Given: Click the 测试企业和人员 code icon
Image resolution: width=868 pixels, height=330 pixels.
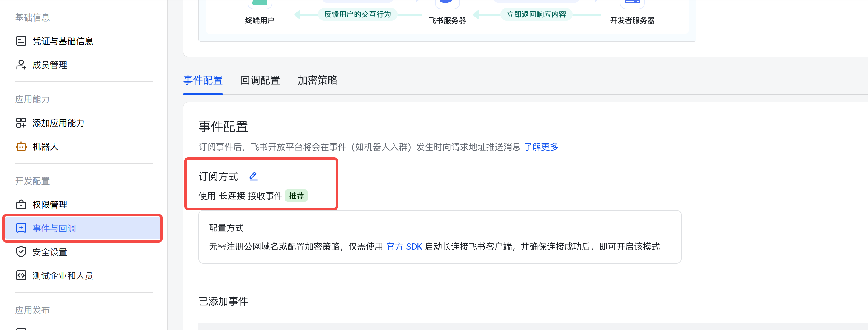Looking at the screenshot, I should click(x=21, y=275).
